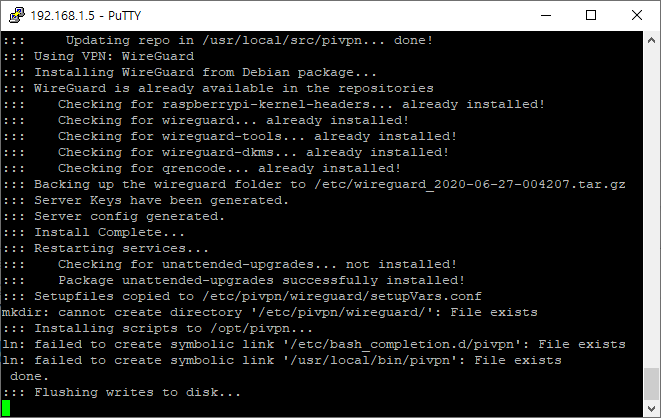
Task: Click the green terminal cursor block
Action: (6, 408)
